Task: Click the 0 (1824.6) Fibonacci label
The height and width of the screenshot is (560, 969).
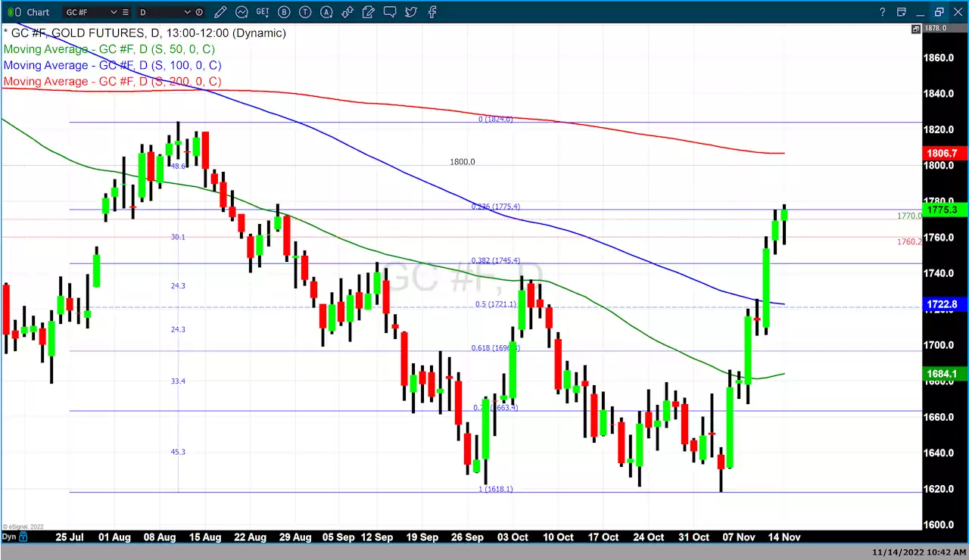Action: point(495,119)
